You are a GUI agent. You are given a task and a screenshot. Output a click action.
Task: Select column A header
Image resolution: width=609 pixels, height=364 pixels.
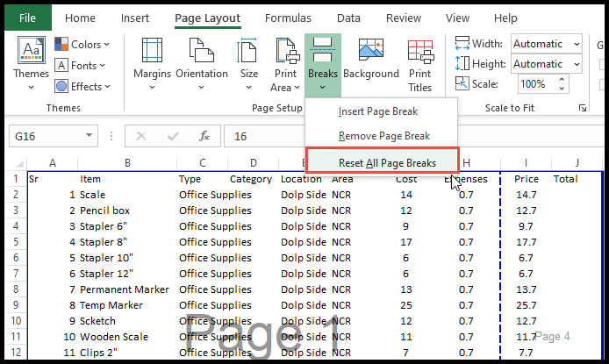53,163
